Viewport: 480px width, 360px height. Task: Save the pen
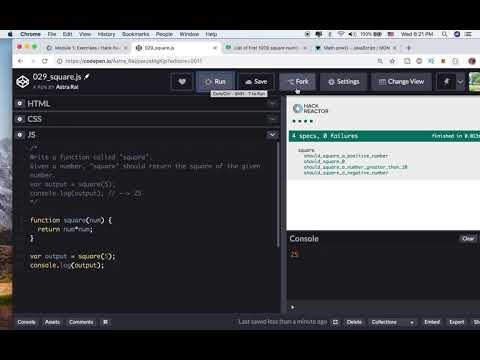pos(256,82)
